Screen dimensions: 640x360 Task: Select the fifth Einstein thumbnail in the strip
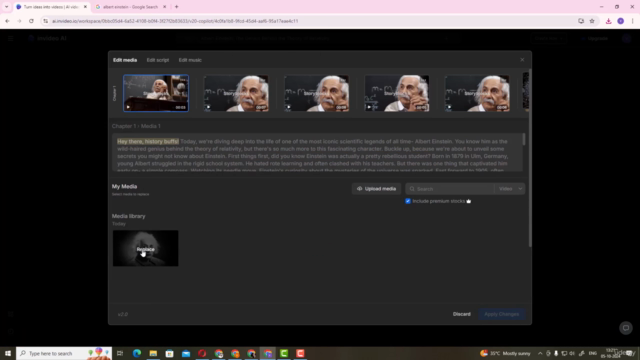(x=477, y=93)
